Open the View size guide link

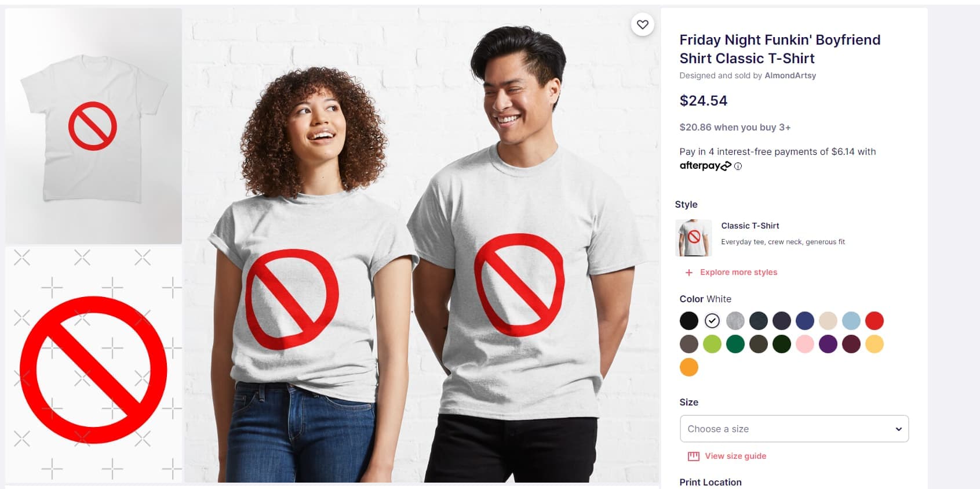[735, 457]
